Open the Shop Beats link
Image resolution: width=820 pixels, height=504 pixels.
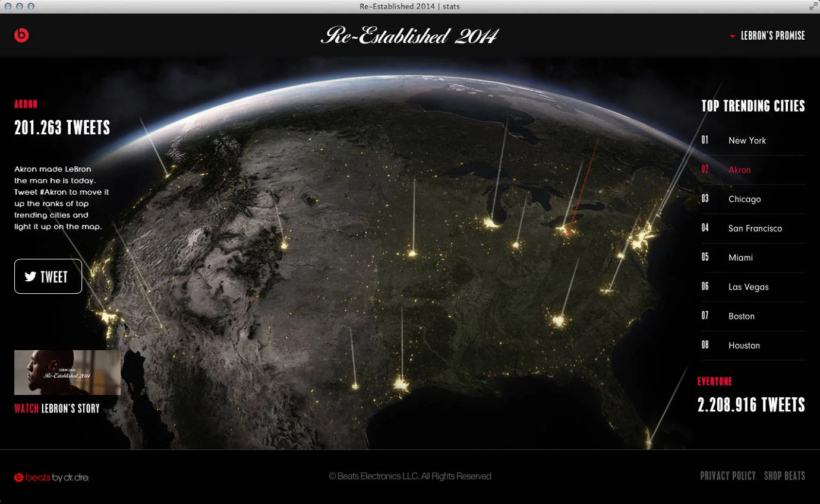(784, 476)
